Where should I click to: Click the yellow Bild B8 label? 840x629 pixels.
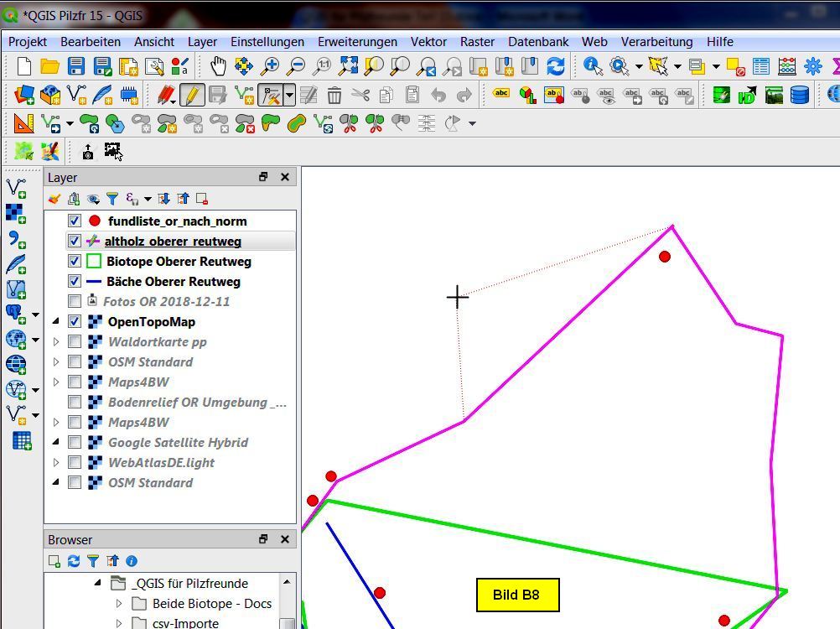point(516,595)
